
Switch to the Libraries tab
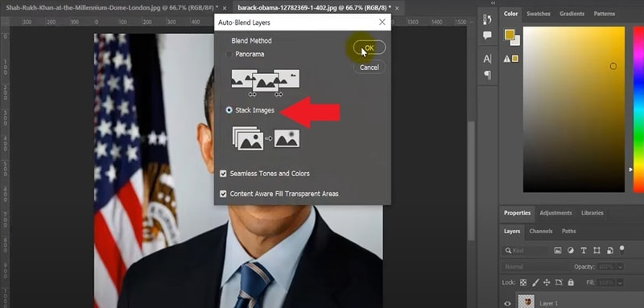tap(592, 213)
